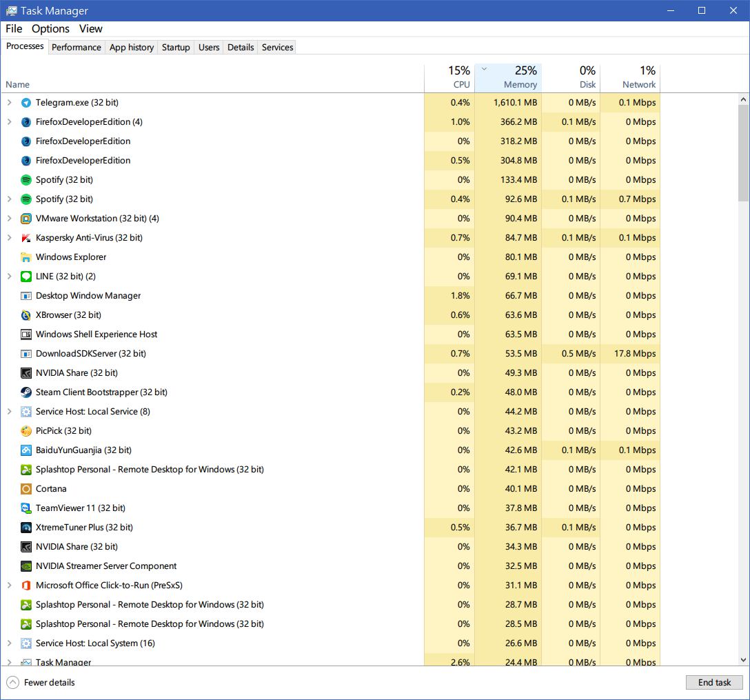Image resolution: width=750 pixels, height=700 pixels.
Task: Click the BaiduYunGuanjia icon
Action: click(x=26, y=450)
